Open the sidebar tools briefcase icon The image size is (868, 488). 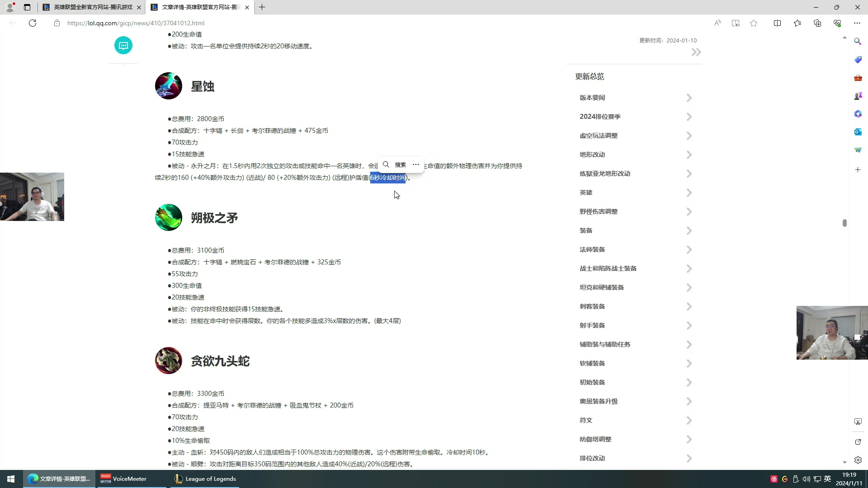(x=858, y=78)
